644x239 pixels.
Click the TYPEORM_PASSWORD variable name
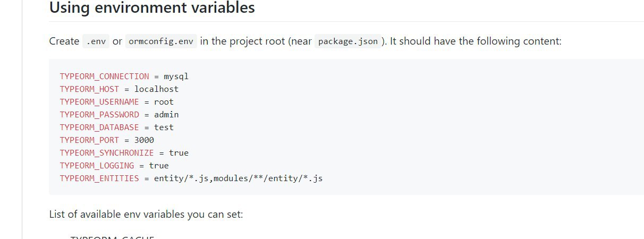click(x=99, y=115)
